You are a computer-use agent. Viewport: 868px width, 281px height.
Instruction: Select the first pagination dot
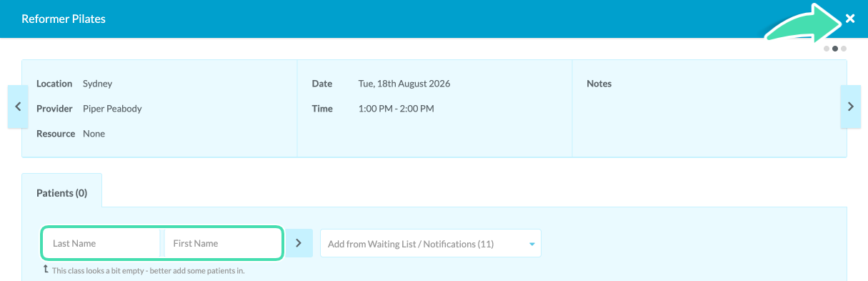(827, 49)
